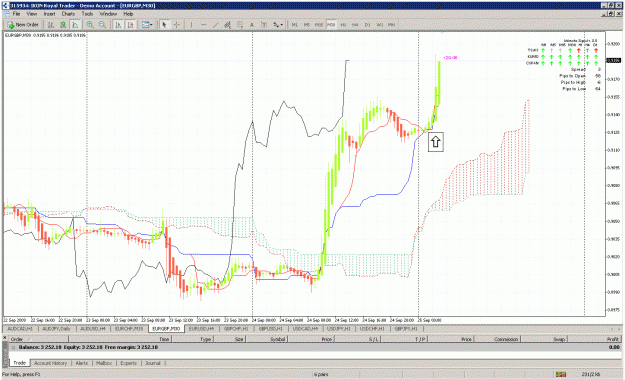
Task: Expand the templates dropdown arrow
Action: (151, 25)
